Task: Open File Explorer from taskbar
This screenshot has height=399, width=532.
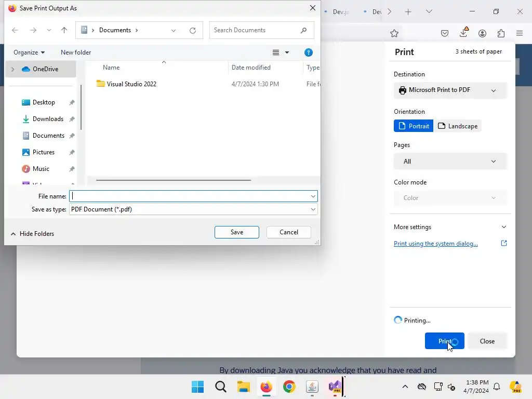Action: point(243,387)
